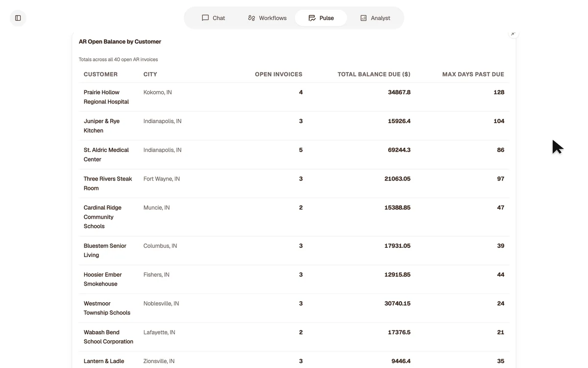Click the Max Days Past Due header
Screen dimensions: 588x368
[473, 74]
